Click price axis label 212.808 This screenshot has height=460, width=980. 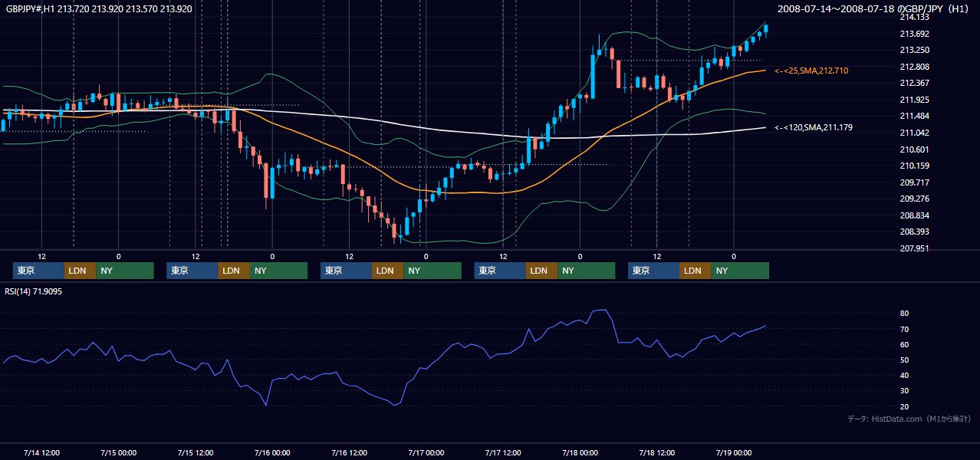914,67
